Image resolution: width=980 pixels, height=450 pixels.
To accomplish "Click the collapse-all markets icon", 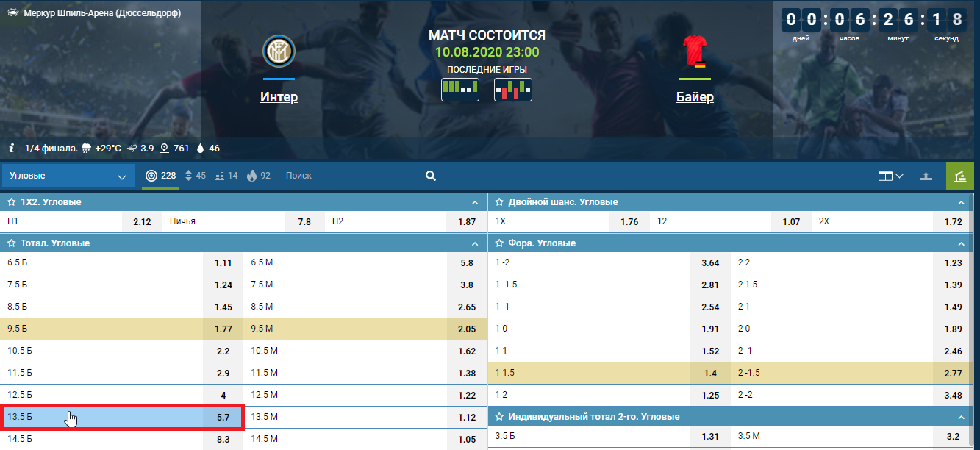I will (926, 176).
